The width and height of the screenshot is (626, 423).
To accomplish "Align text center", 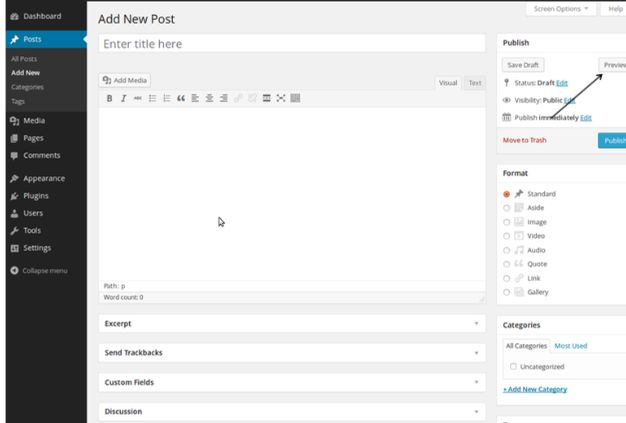I will 209,98.
